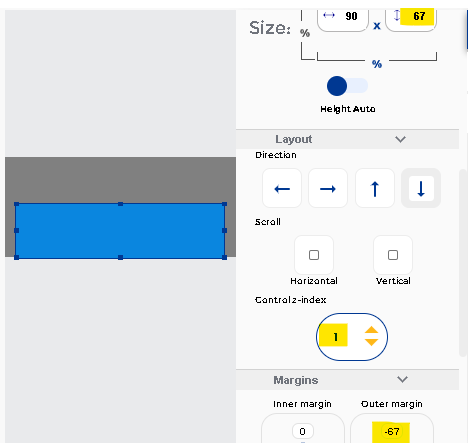The width and height of the screenshot is (468, 446).
Task: Toggle the Height Auto switch
Action: click(347, 86)
